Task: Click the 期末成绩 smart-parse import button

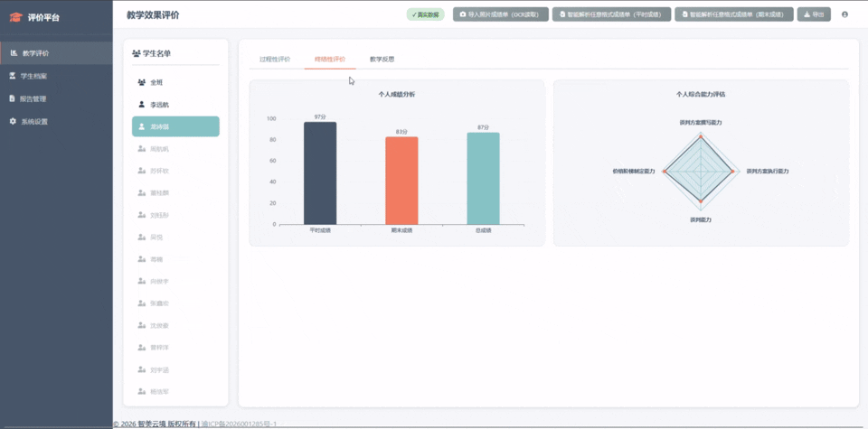Action: tap(734, 14)
